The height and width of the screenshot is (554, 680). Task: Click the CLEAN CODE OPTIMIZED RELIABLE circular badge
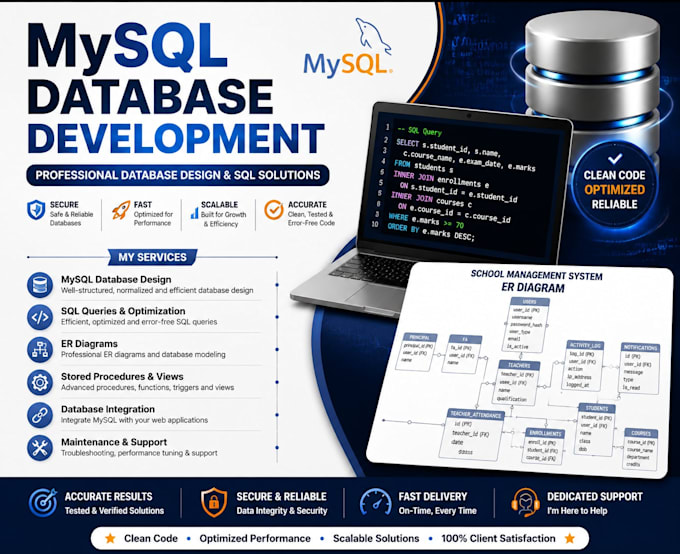point(615,184)
